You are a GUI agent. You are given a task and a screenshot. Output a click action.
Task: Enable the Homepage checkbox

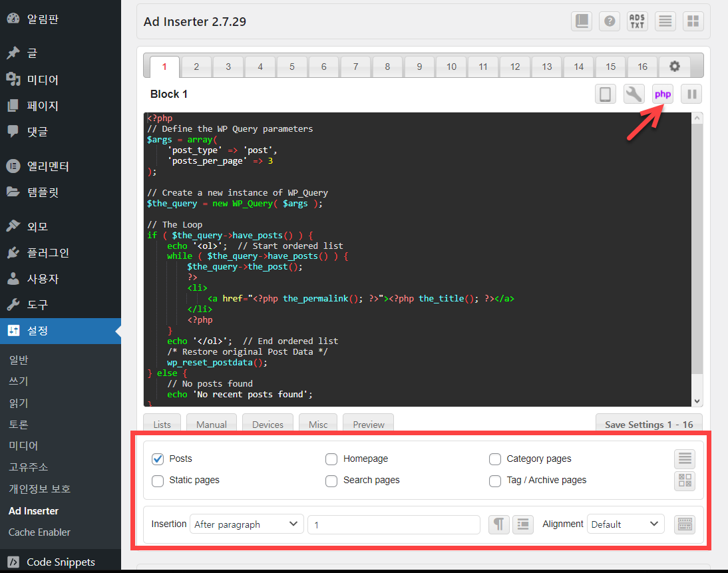pos(331,459)
